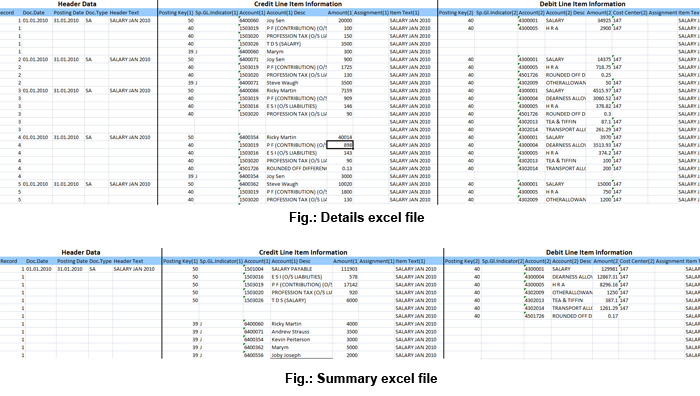Screen dimensions: 700x396
Task: Select amount 20000 in Details file
Action: click(x=345, y=21)
